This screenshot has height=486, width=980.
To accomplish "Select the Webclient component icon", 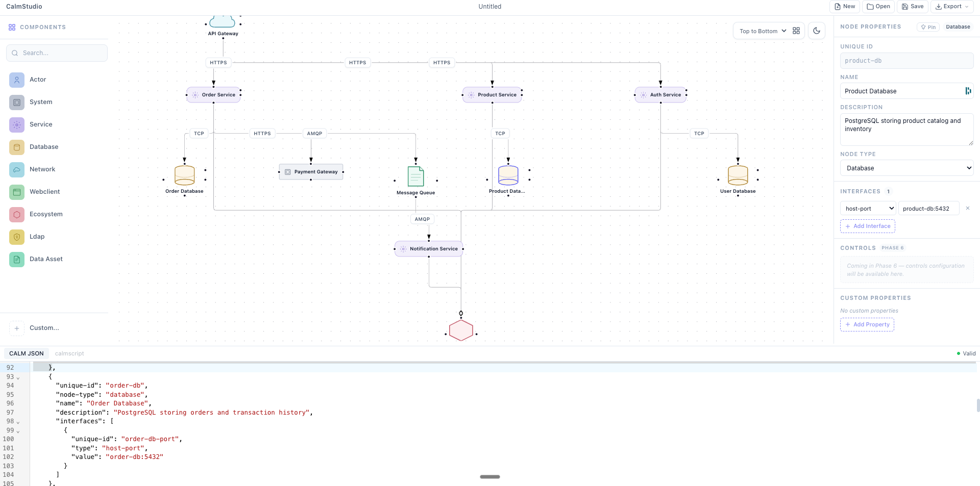I will pos(17,192).
